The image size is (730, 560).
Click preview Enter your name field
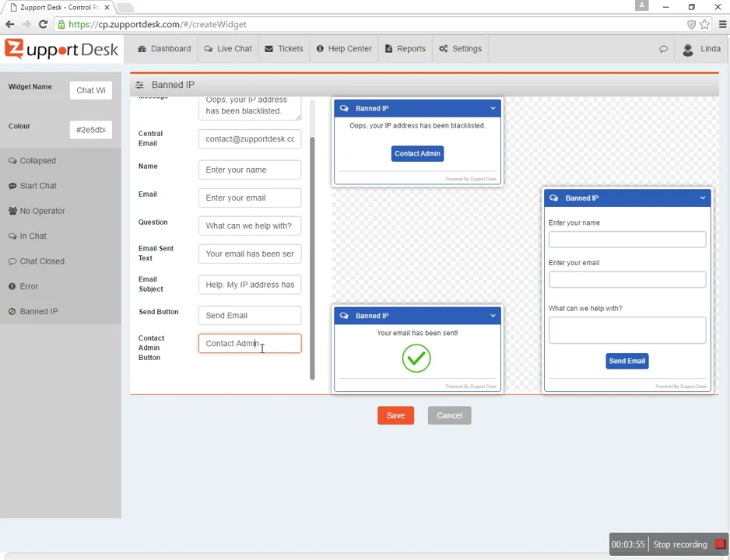point(627,240)
